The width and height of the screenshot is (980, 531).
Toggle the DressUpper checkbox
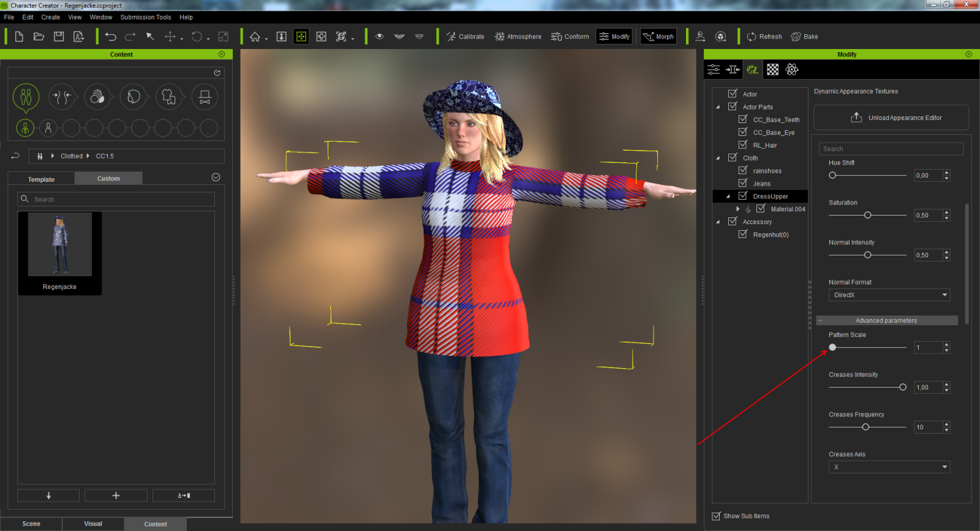[743, 196]
